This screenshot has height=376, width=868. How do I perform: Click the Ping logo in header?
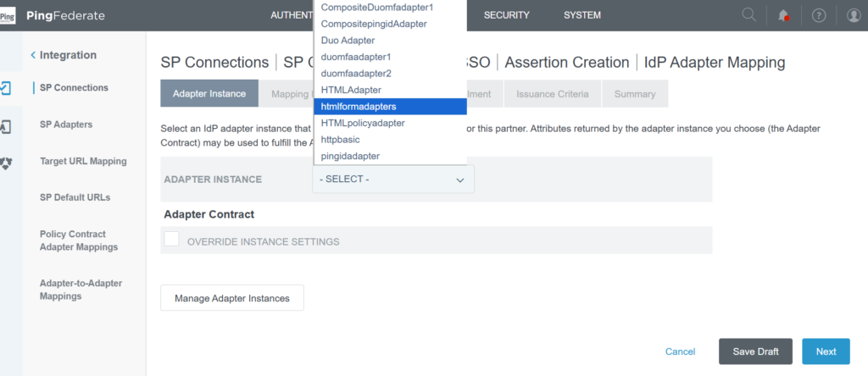[8, 15]
